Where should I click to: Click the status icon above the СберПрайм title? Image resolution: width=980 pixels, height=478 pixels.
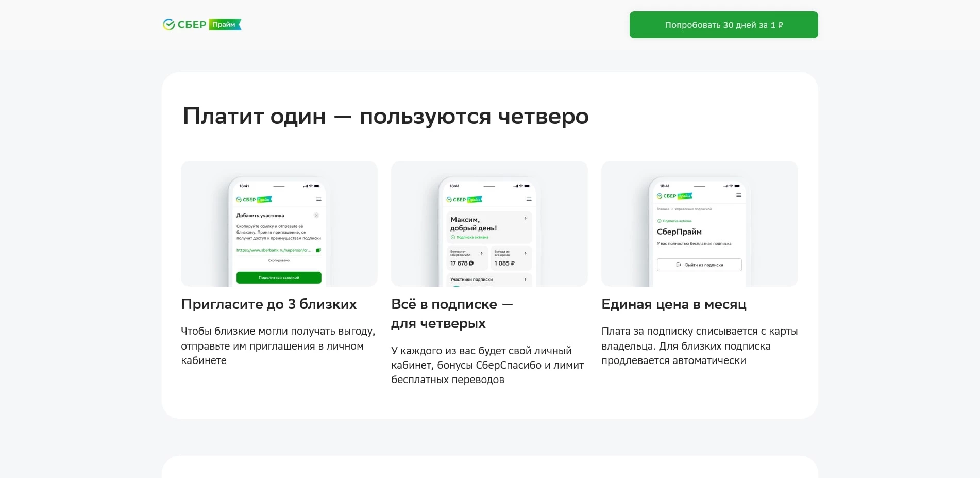(x=660, y=221)
